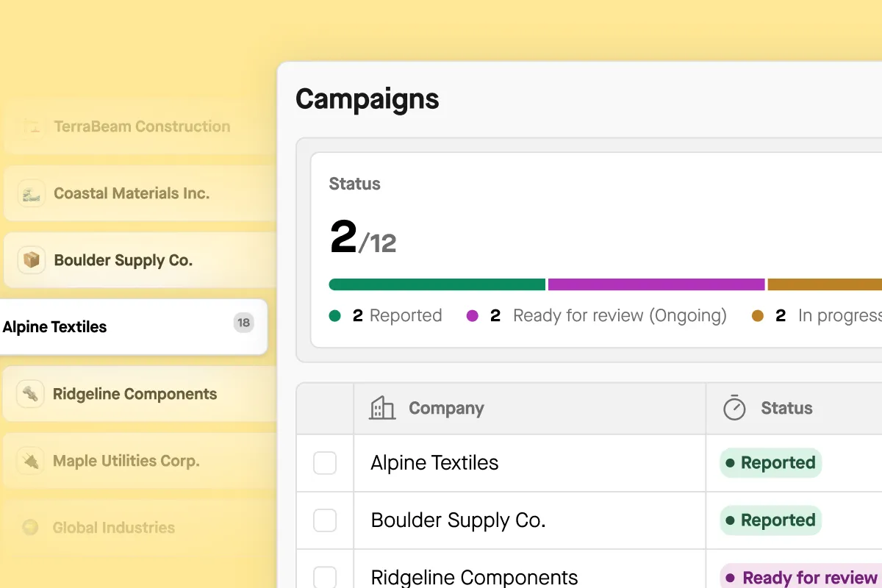The image size is (882, 588).
Task: Click the gold In progress legend dot
Action: pos(759,315)
